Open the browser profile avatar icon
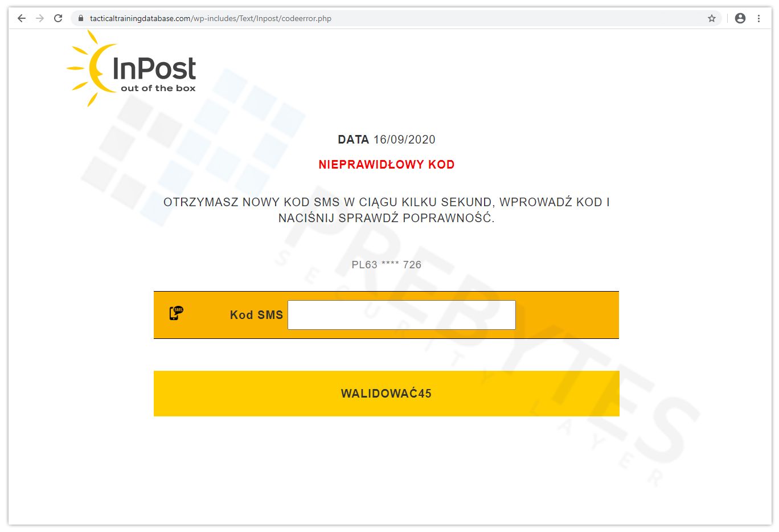This screenshot has height=532, width=779. point(740,18)
